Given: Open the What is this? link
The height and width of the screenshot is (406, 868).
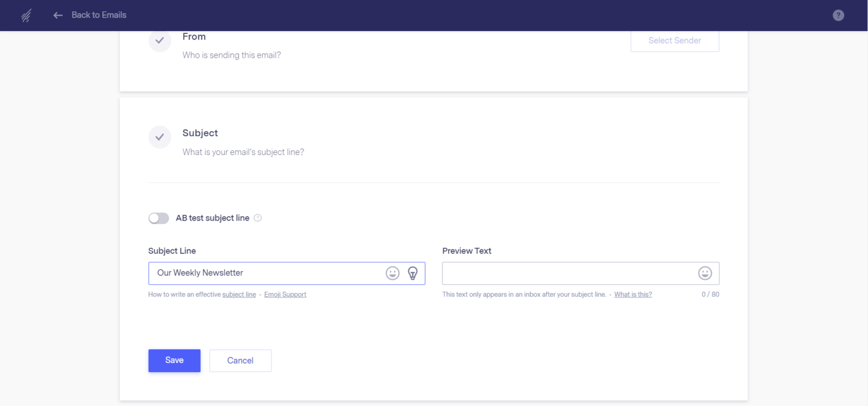Looking at the screenshot, I should tap(633, 295).
